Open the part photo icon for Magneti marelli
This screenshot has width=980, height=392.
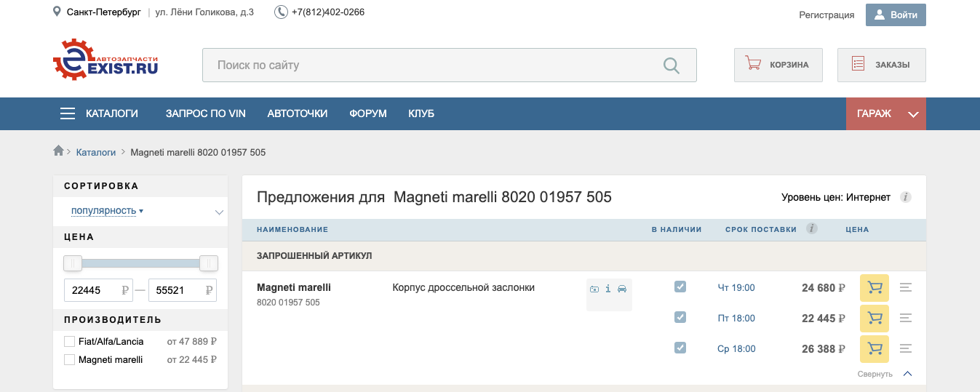(x=594, y=289)
